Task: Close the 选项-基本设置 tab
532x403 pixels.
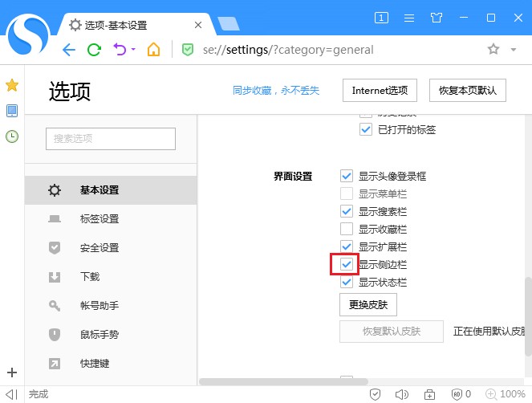Action: [x=198, y=25]
